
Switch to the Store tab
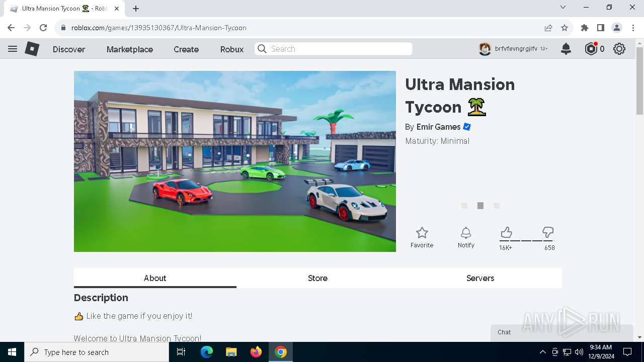[x=317, y=278]
